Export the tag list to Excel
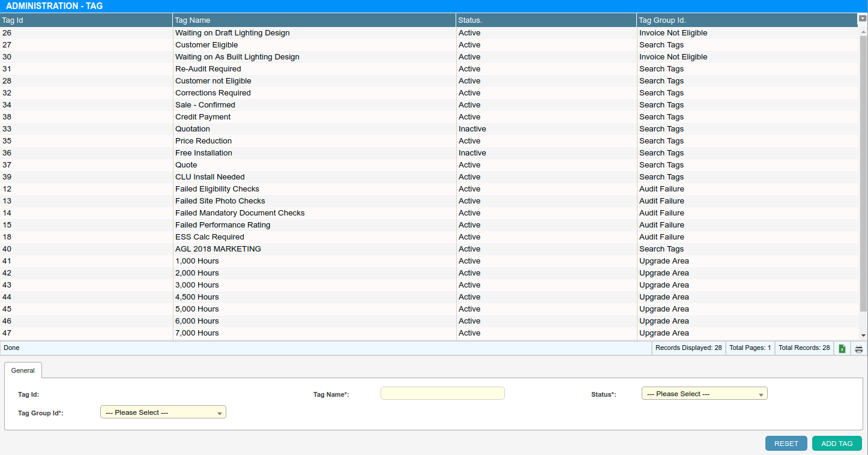 [842, 348]
